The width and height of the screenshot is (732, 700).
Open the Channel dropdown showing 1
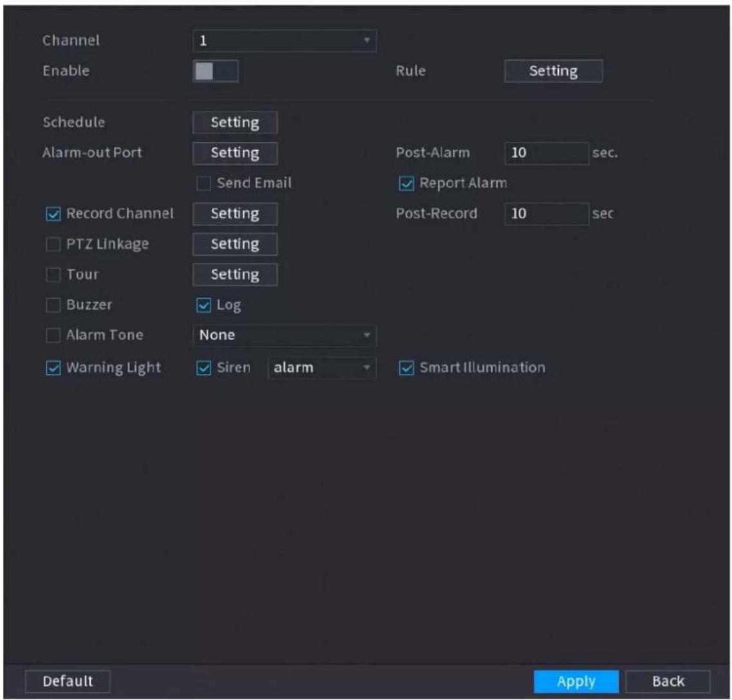285,41
